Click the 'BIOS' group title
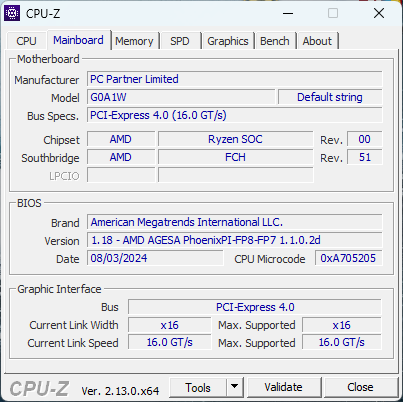 29,203
